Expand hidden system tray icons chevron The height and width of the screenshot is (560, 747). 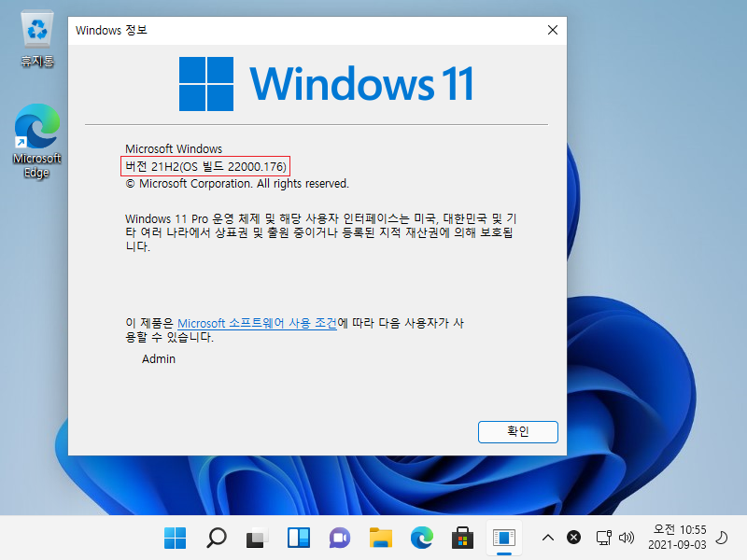548,539
